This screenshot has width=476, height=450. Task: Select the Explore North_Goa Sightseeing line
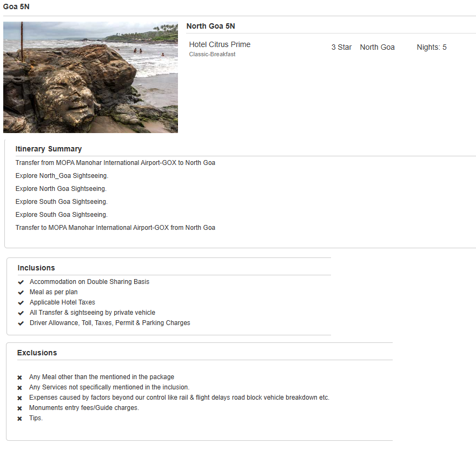point(62,176)
